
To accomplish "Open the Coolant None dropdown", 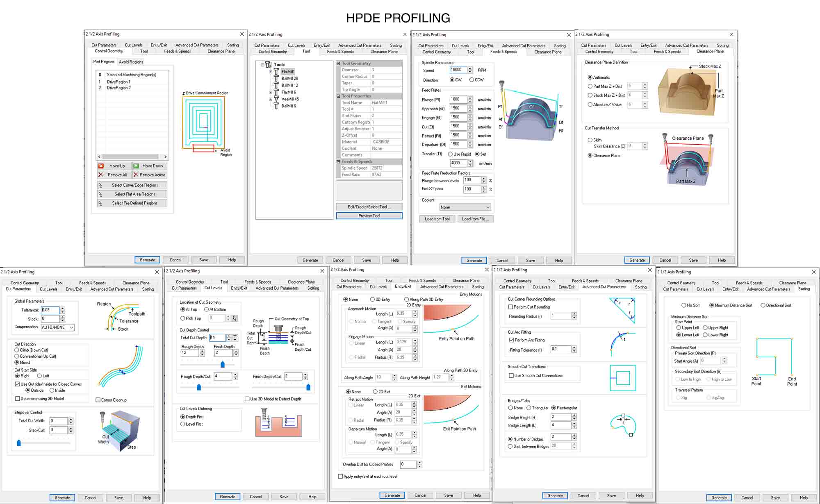I will [465, 207].
